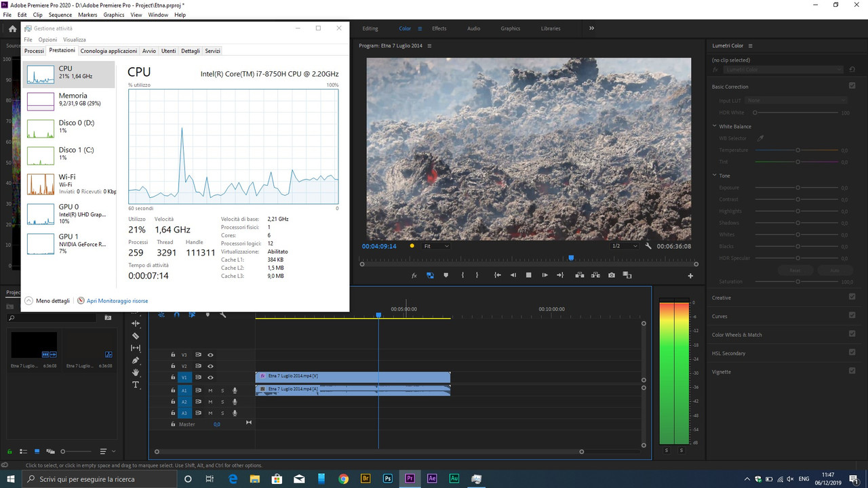Expand the Curves section in Lumetri
Screen dimensions: 868x488
719,316
